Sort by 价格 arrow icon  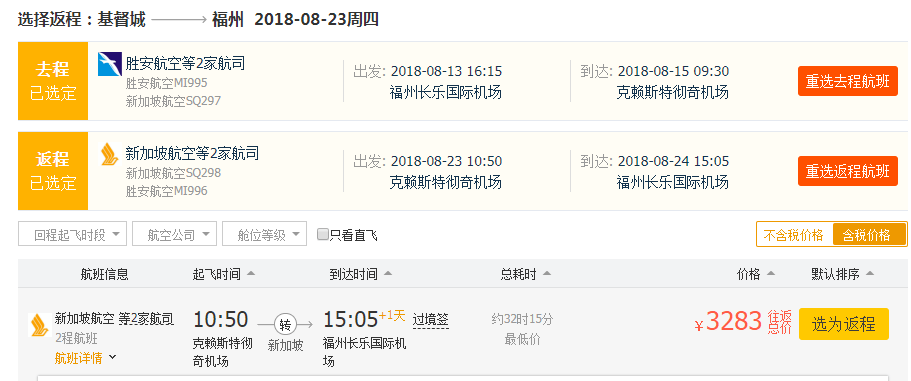[x=770, y=274]
